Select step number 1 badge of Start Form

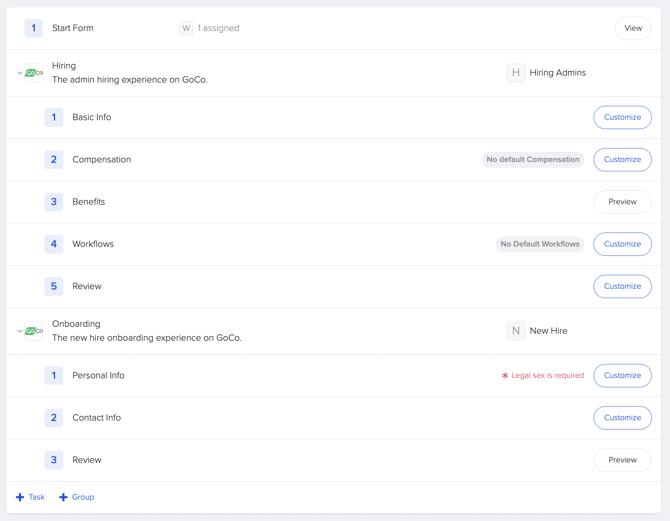pos(33,28)
